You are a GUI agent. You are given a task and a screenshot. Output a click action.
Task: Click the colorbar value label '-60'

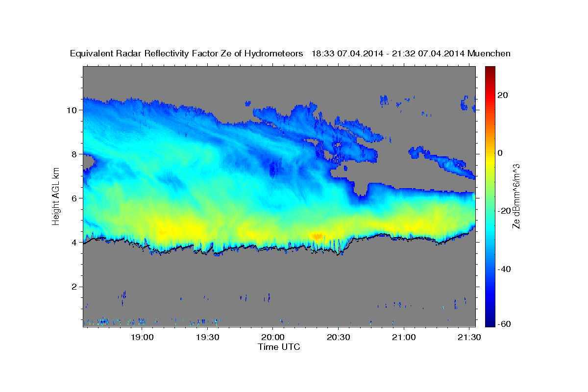[x=505, y=323]
